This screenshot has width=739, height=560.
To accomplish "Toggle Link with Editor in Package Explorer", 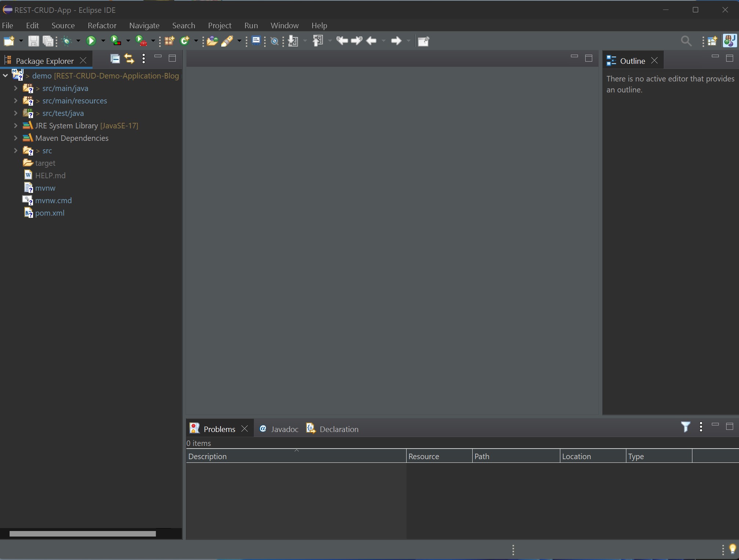I will click(129, 59).
